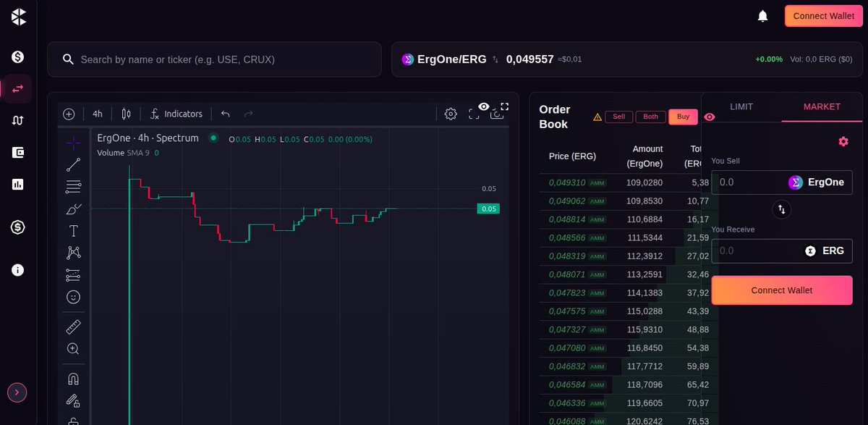Screen dimensions: 868x425
Task: Click the app logo in the sidebar
Action: (x=18, y=17)
